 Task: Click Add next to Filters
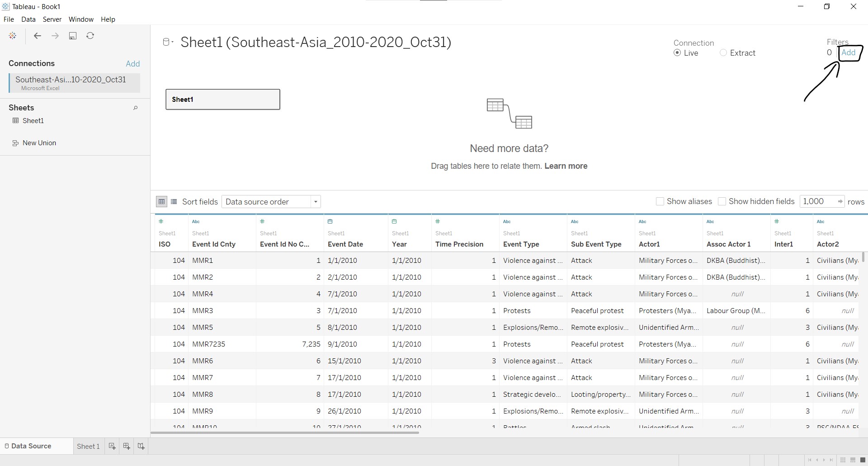coord(848,52)
